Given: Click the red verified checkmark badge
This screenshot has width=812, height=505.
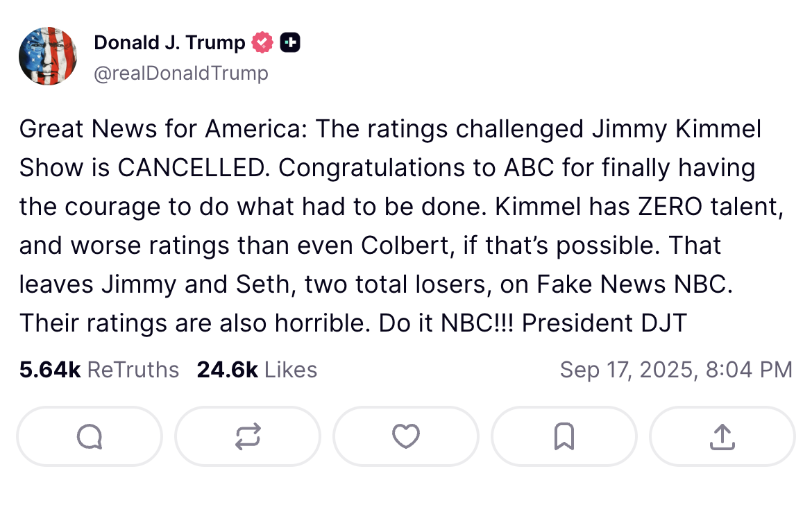Looking at the screenshot, I should (262, 43).
